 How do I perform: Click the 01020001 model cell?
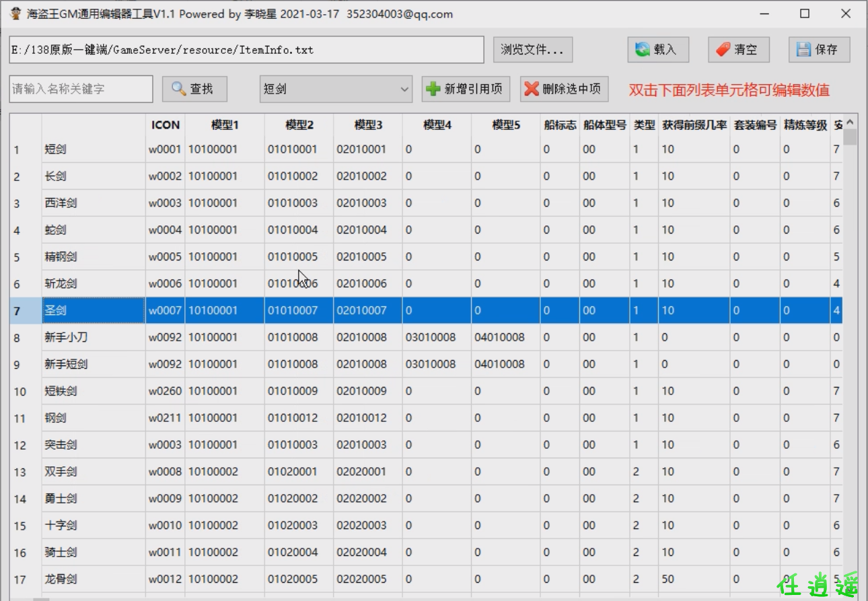pos(299,472)
